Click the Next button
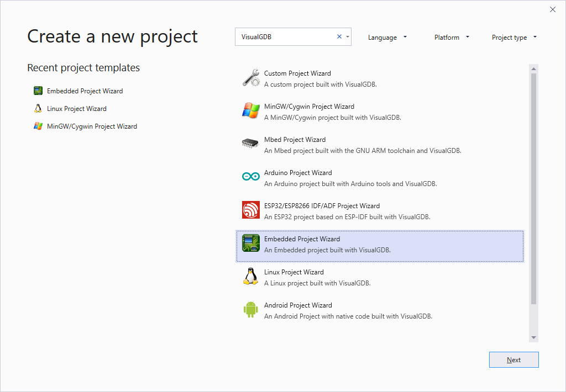This screenshot has width=566, height=392. [x=513, y=360]
